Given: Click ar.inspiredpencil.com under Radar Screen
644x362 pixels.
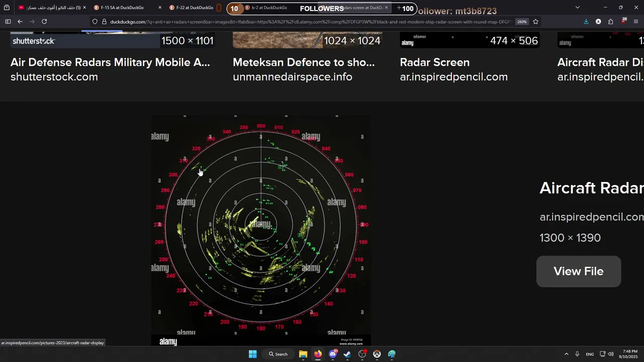Looking at the screenshot, I should tap(454, 77).
